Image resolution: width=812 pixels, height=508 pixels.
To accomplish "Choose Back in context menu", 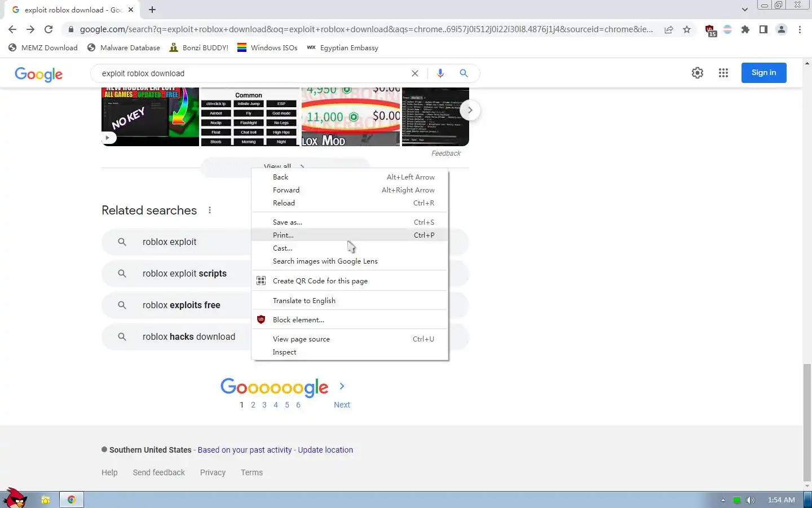I will (x=350, y=177).
